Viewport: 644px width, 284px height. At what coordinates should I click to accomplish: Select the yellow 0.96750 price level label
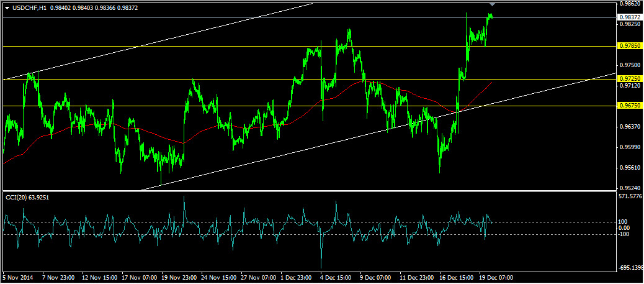click(x=630, y=106)
